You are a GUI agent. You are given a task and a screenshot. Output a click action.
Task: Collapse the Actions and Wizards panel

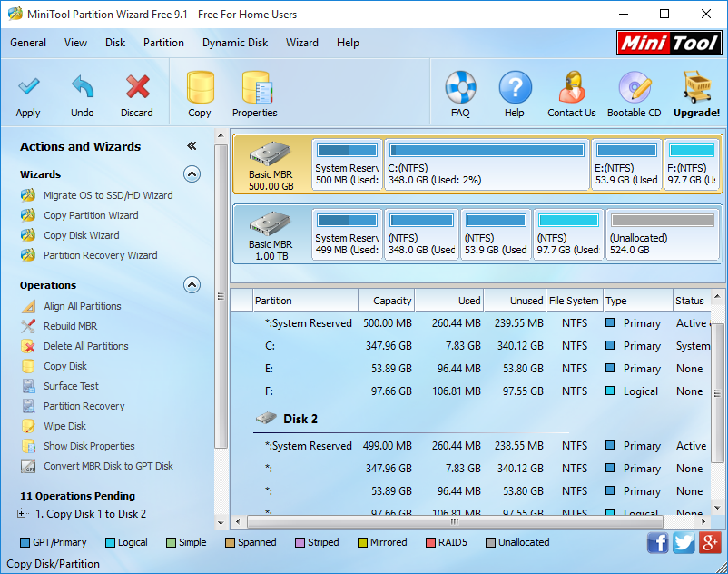192,146
